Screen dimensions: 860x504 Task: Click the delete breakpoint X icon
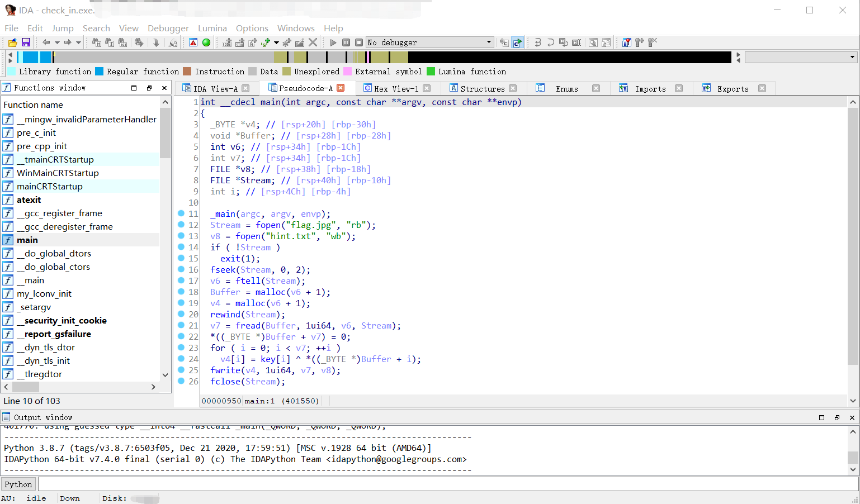coord(653,42)
